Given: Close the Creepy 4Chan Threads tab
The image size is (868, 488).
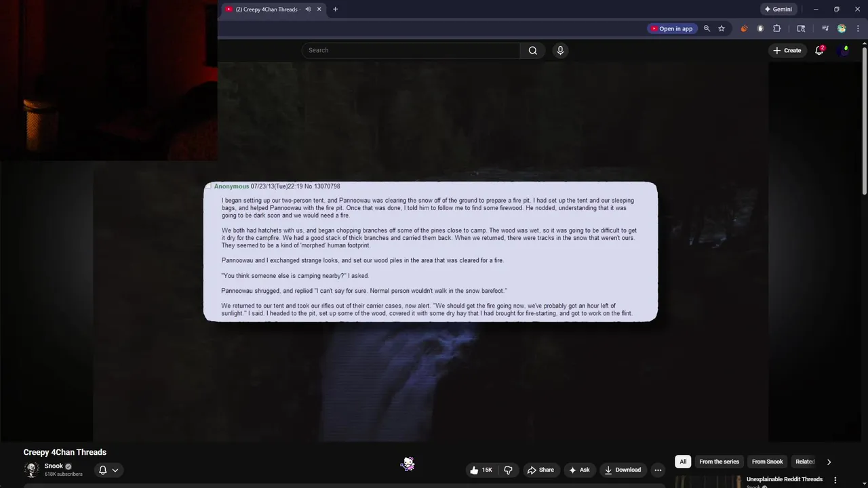Looking at the screenshot, I should pyautogui.click(x=319, y=9).
